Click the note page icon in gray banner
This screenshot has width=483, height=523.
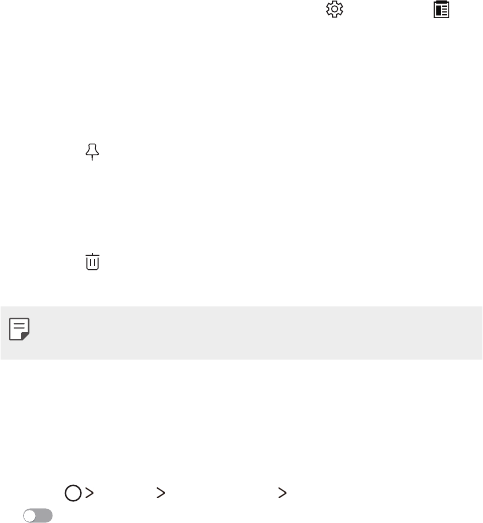coord(19,329)
